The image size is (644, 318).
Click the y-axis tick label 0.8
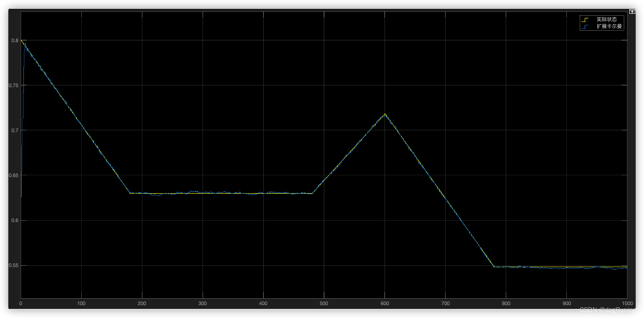(x=16, y=40)
